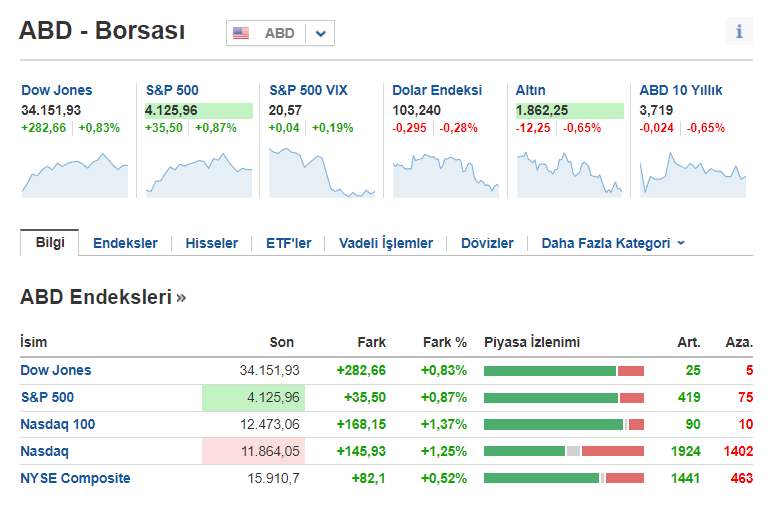This screenshot has height=507, width=770.
Task: Sort table by Fark % column header
Action: (444, 342)
